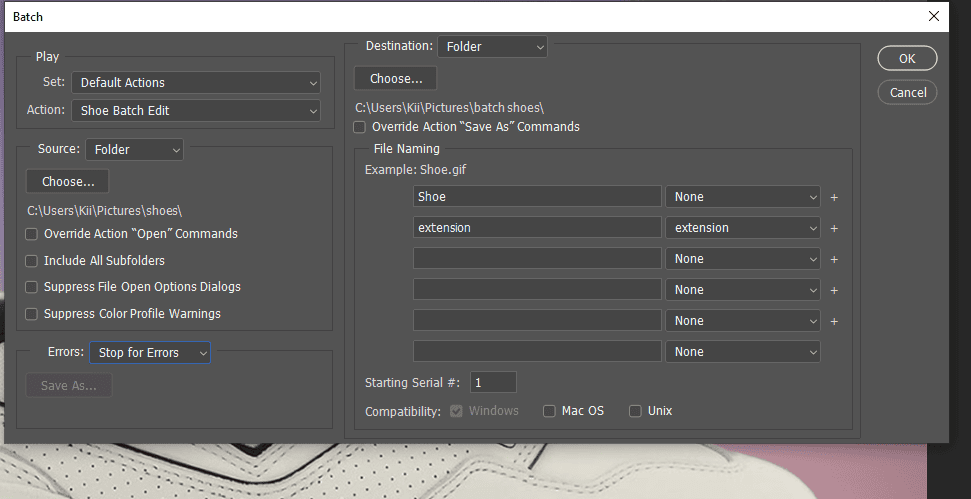This screenshot has height=499, width=971.
Task: Enable Override Action "Open" Commands
Action: coord(31,234)
